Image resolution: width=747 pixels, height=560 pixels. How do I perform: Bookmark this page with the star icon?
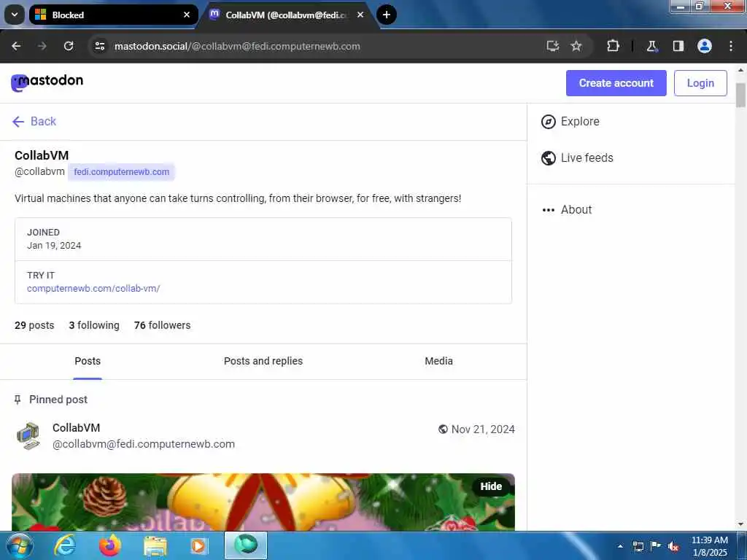point(576,46)
